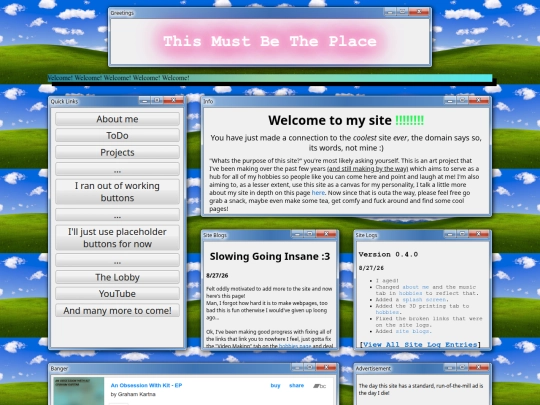
Task: Close the Site Logs window
Action: 478,234
